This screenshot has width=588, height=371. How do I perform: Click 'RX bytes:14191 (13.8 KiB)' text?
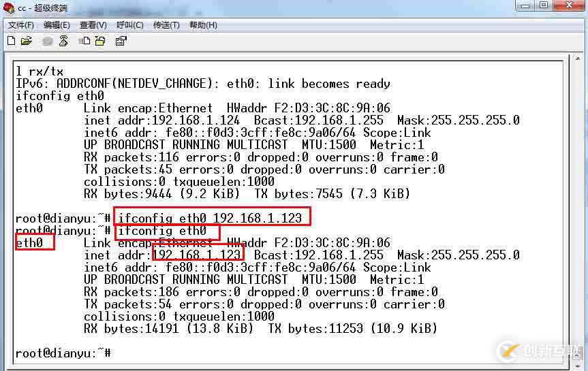pos(168,328)
